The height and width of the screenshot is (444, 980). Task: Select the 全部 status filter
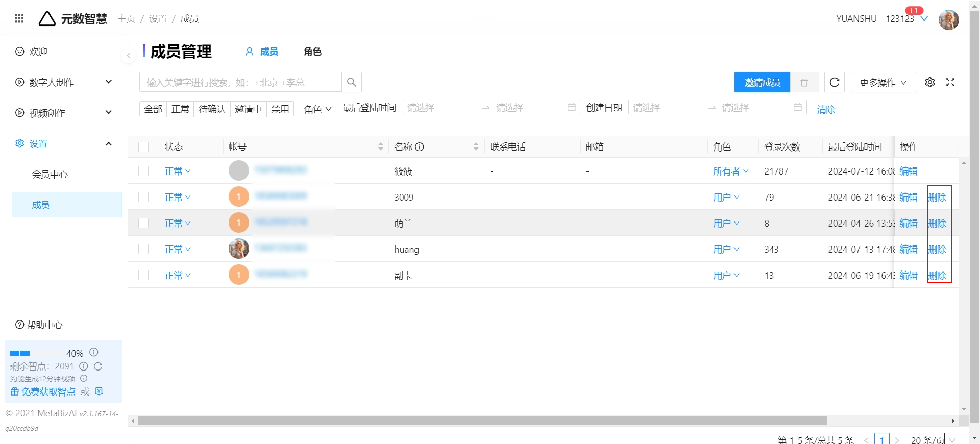click(153, 109)
